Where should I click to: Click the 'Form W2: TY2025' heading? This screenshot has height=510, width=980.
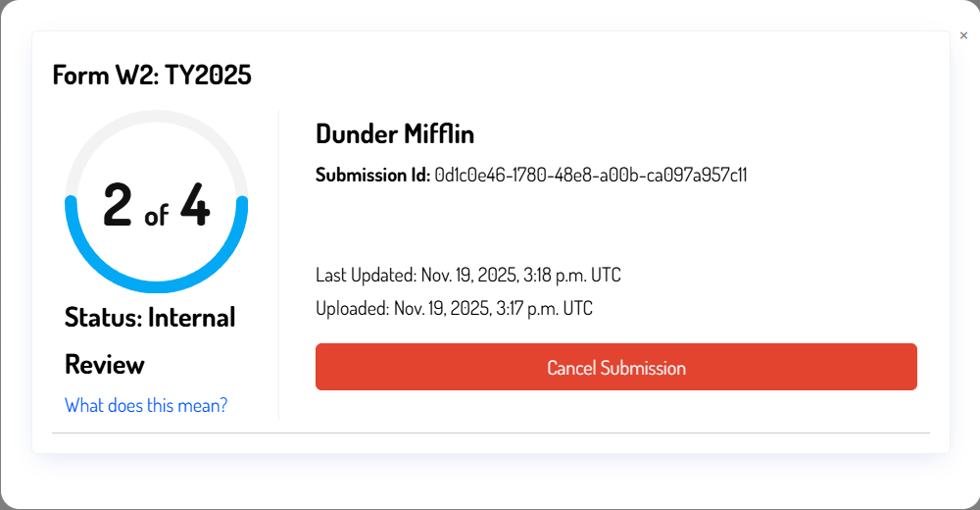[x=152, y=76]
